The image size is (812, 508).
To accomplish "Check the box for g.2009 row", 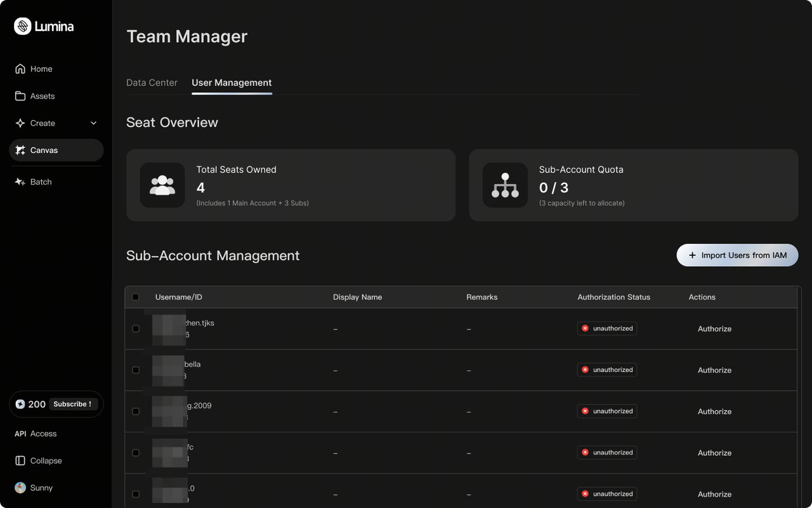I will click(136, 411).
